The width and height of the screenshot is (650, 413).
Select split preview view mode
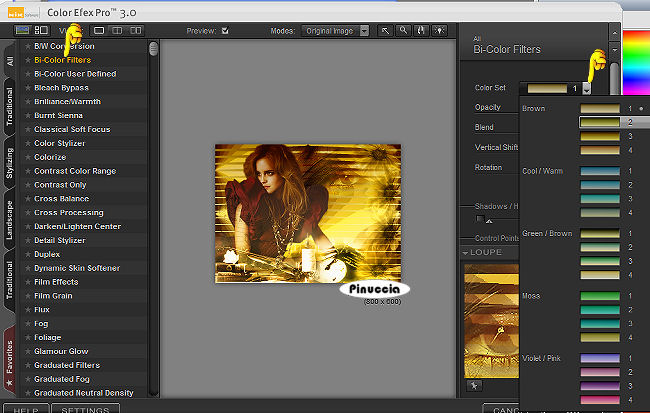(x=117, y=30)
